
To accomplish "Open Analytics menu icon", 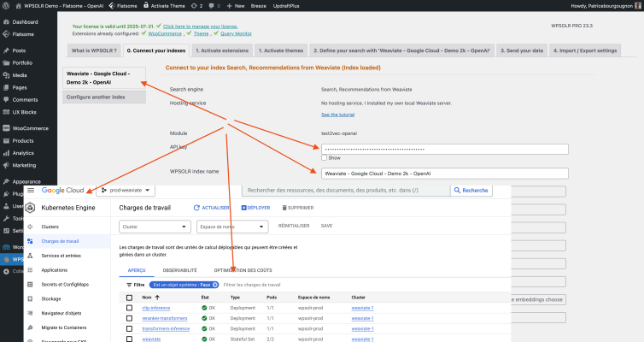I will [6, 153].
